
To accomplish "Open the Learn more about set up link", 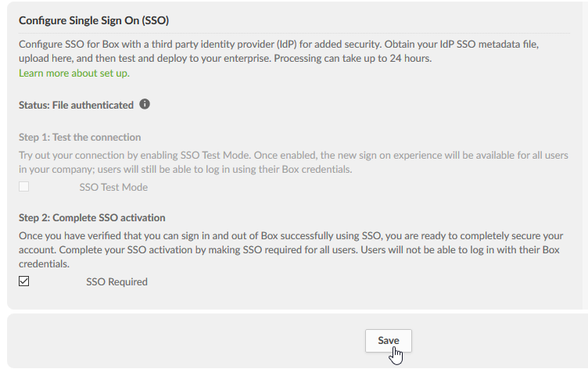I will coord(74,73).
